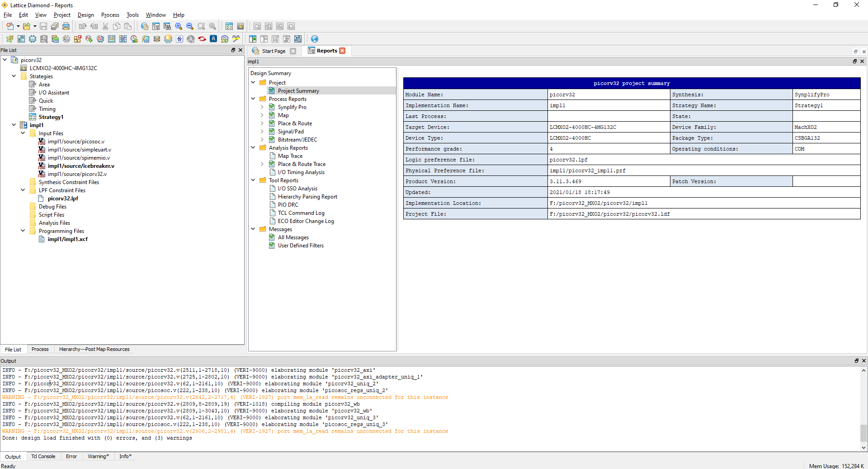868x469 pixels.
Task: Select the All Messages item
Action: tap(293, 237)
